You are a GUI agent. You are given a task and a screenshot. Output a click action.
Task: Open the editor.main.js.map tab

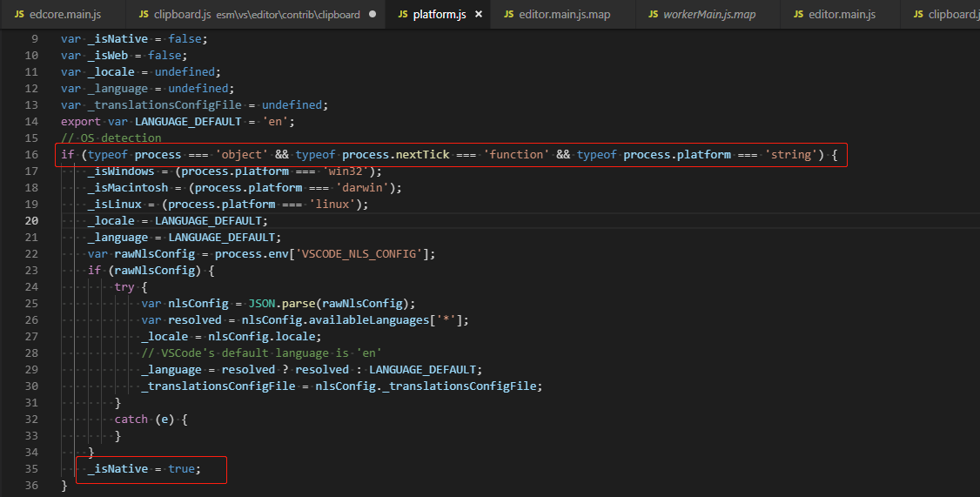coord(563,14)
